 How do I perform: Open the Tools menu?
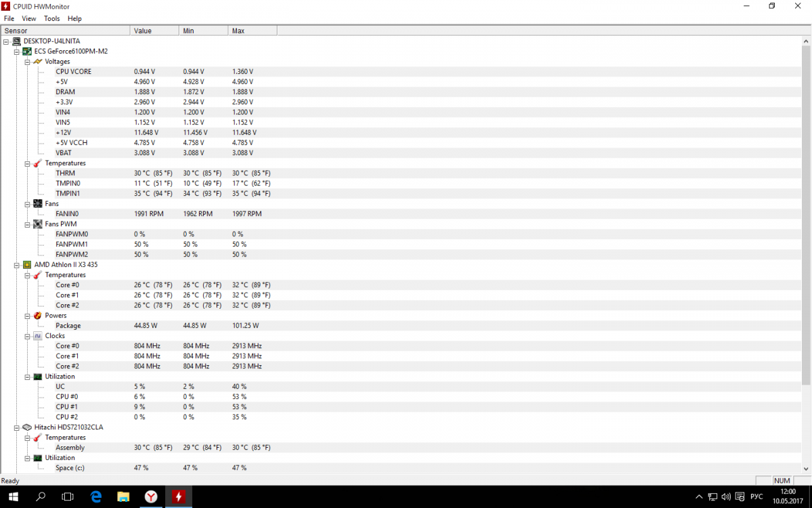tap(52, 18)
